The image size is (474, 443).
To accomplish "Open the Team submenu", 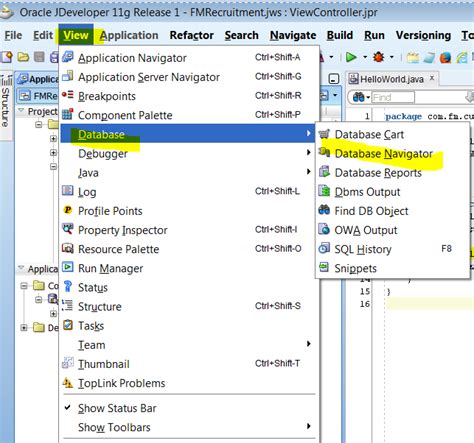I will pyautogui.click(x=188, y=345).
